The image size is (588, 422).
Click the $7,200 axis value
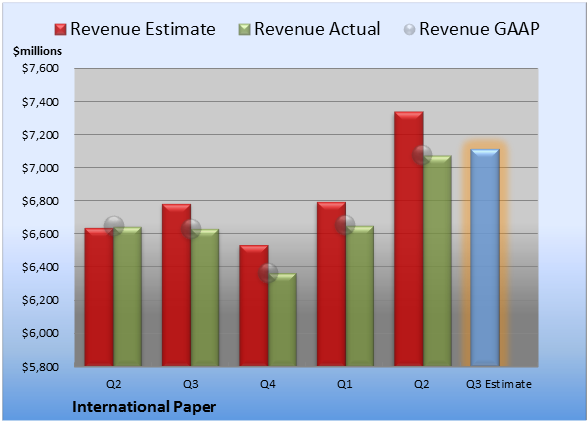pos(40,135)
